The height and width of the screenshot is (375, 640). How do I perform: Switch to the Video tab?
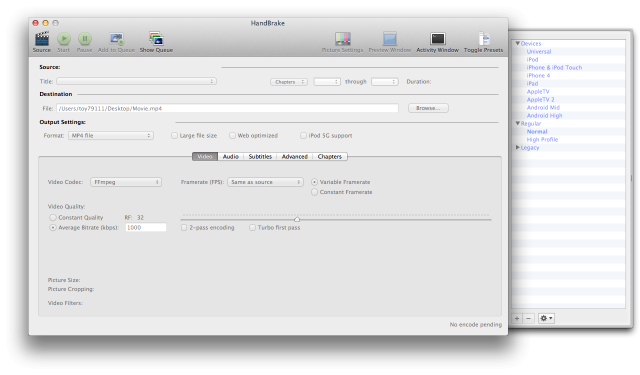tap(205, 157)
